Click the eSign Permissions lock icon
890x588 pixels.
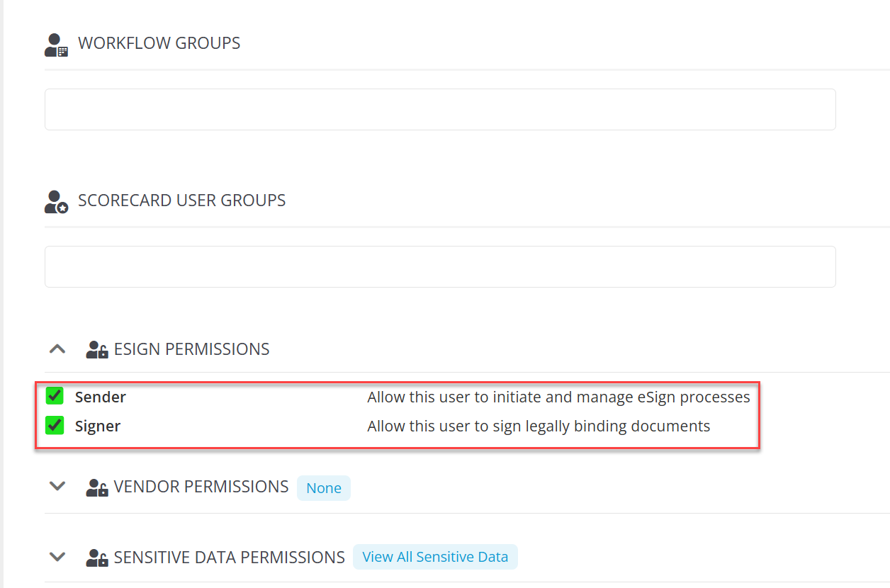(97, 349)
